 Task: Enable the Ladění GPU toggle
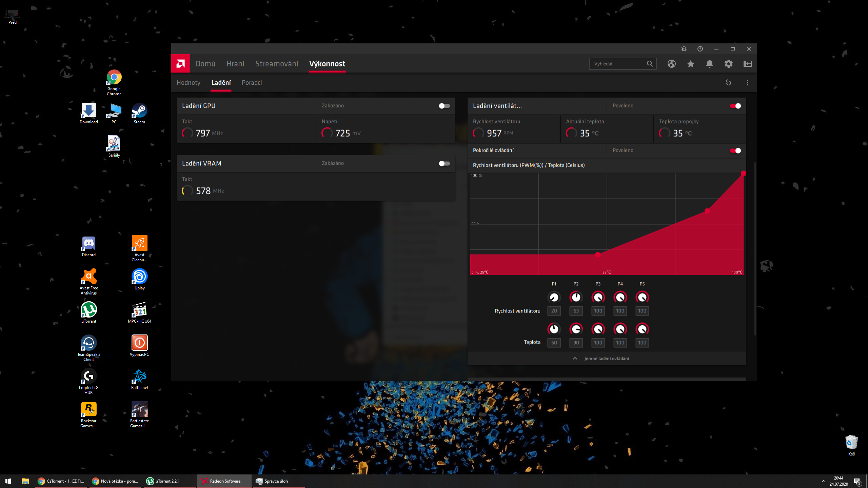tap(444, 106)
